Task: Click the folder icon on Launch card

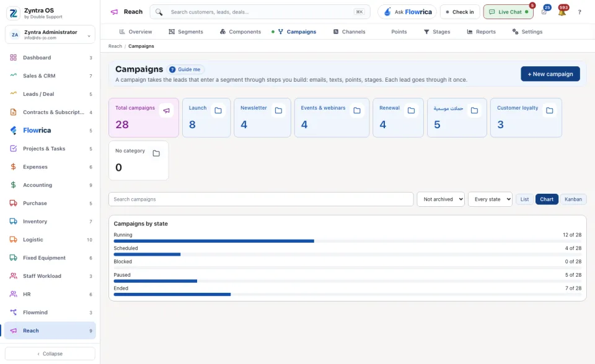Action: 218,110
